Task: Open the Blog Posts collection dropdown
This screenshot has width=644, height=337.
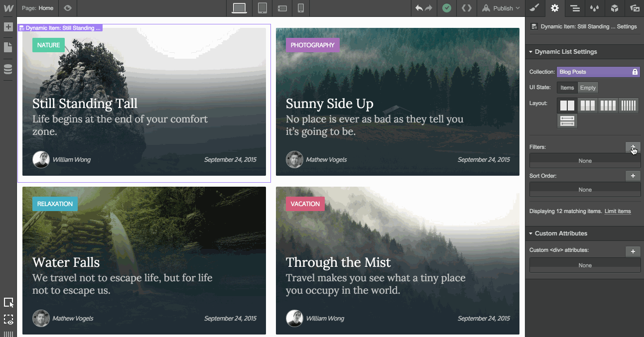Action: tap(598, 72)
